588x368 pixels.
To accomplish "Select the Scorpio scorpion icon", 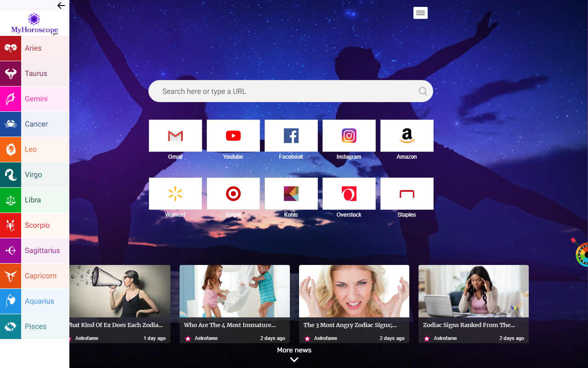I will coord(11,225).
